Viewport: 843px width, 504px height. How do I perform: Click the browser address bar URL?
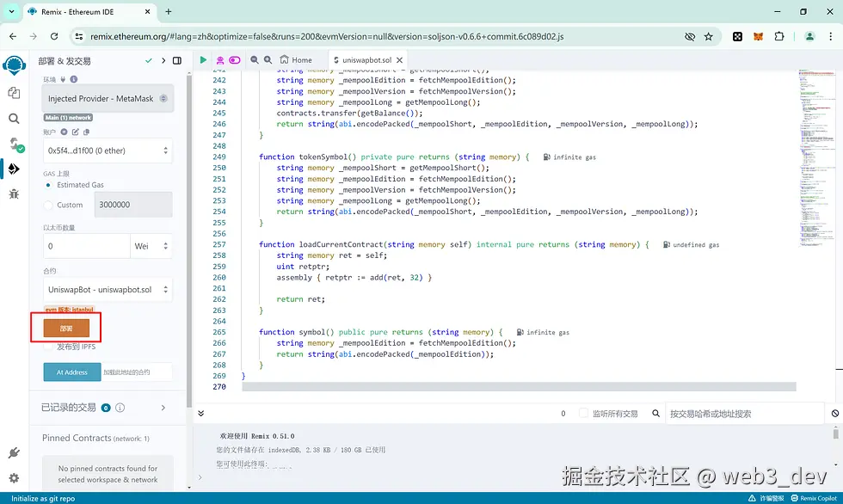pos(327,36)
